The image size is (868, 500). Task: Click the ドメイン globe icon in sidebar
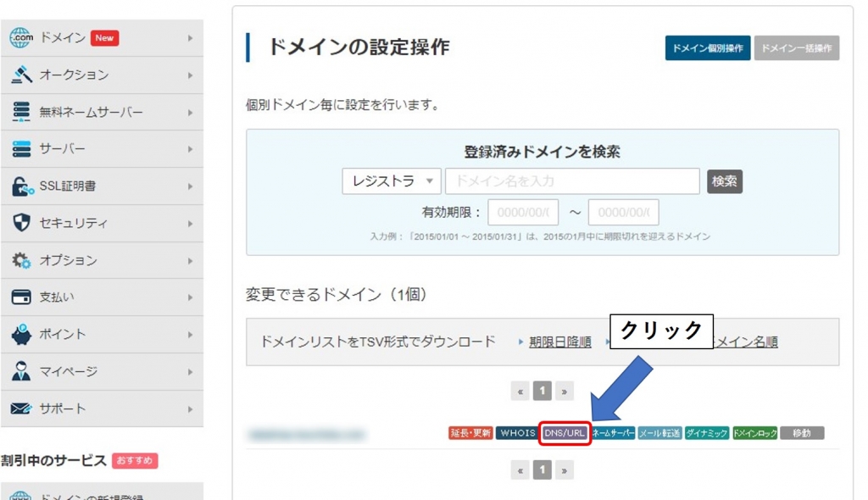point(21,37)
